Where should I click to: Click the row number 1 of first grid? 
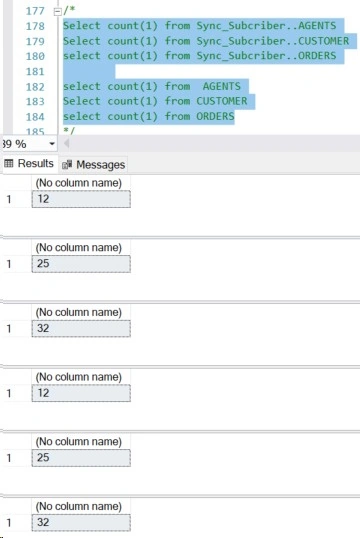[9, 199]
